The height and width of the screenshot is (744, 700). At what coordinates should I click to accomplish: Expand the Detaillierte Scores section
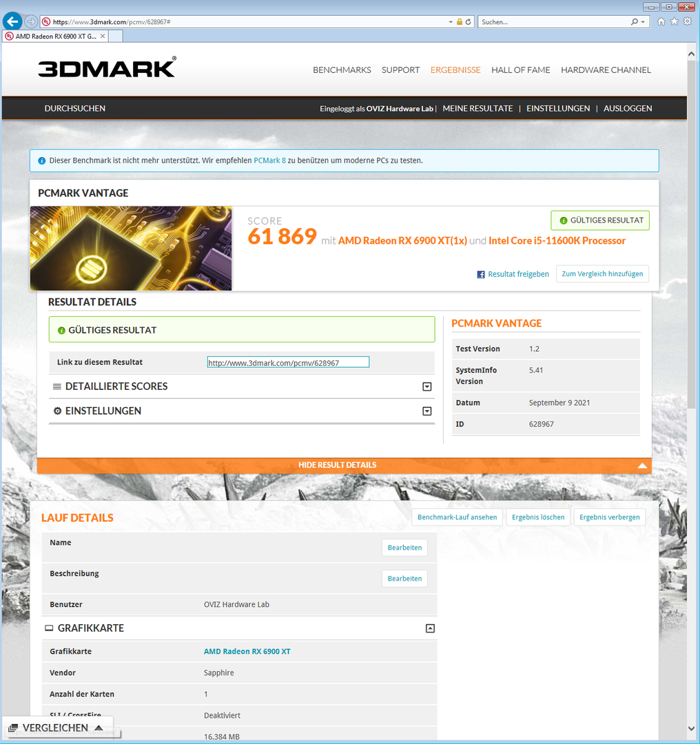pos(427,386)
